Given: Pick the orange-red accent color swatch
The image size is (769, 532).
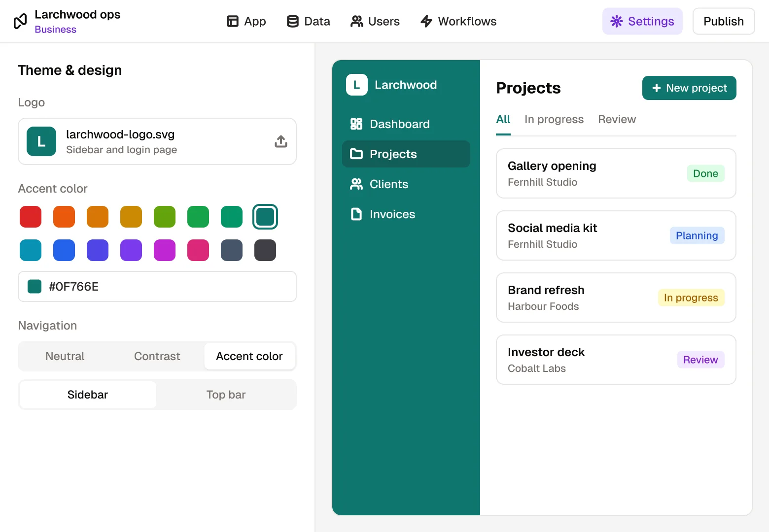Looking at the screenshot, I should point(64,217).
